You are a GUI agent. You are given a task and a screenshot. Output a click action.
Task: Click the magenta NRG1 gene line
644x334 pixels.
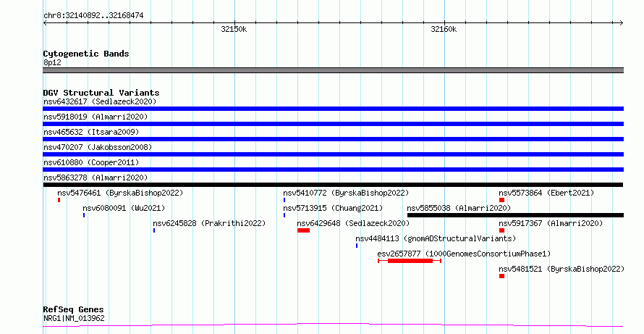[x=333, y=325]
